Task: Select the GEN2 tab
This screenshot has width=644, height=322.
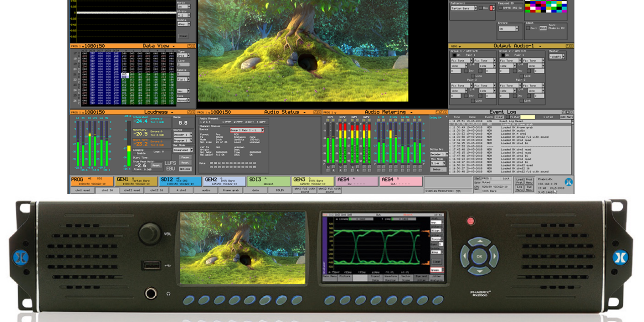Action: (224, 181)
